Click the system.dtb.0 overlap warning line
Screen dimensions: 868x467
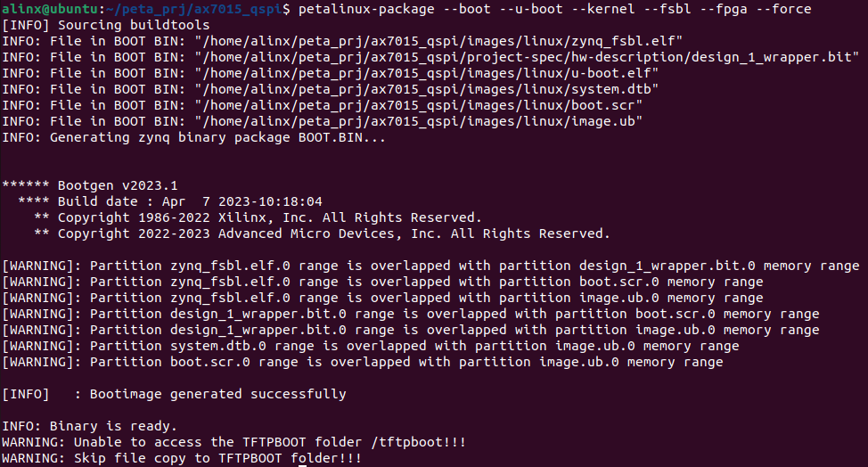[371, 346]
